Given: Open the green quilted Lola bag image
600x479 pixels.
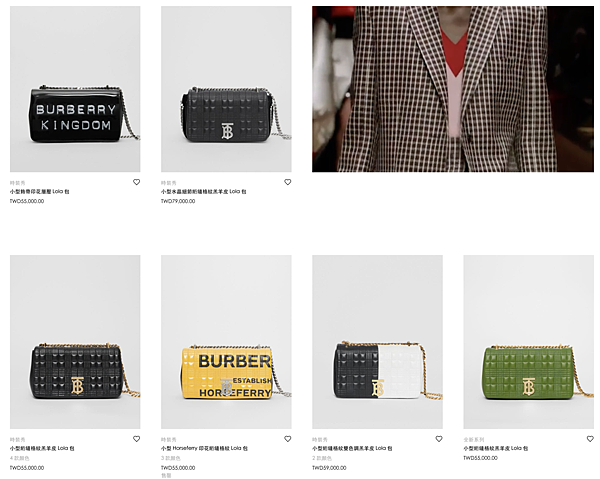Looking at the screenshot, I should [x=528, y=342].
